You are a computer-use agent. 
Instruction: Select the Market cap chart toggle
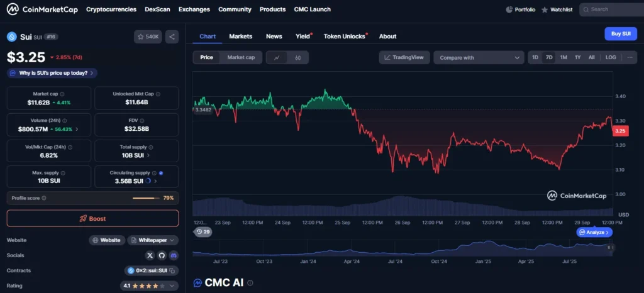coord(241,57)
